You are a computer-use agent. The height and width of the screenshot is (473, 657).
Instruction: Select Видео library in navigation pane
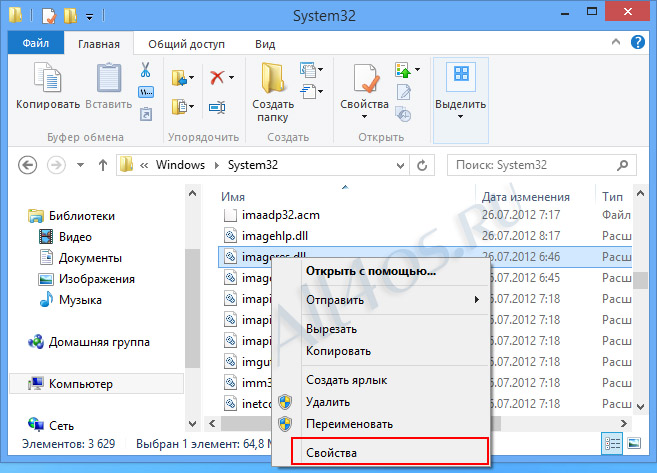point(65,237)
